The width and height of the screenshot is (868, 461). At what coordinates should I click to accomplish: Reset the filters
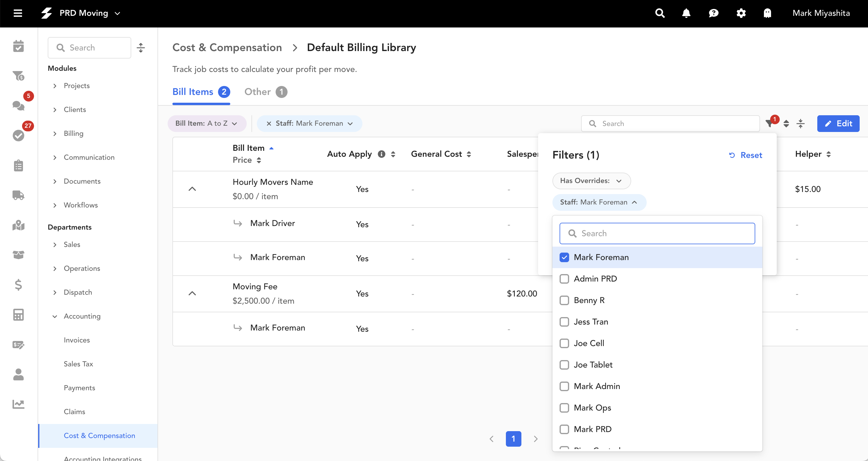click(745, 155)
